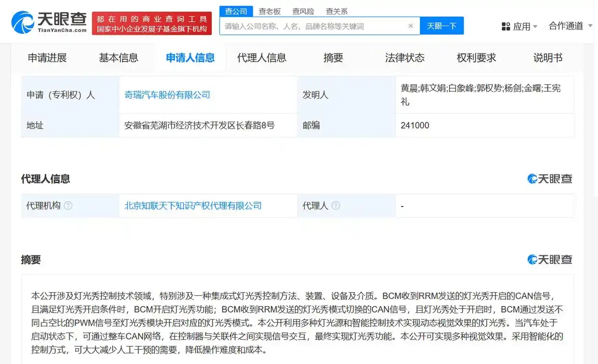Click the postal code 241000
The height and width of the screenshot is (364, 598).
(x=415, y=125)
